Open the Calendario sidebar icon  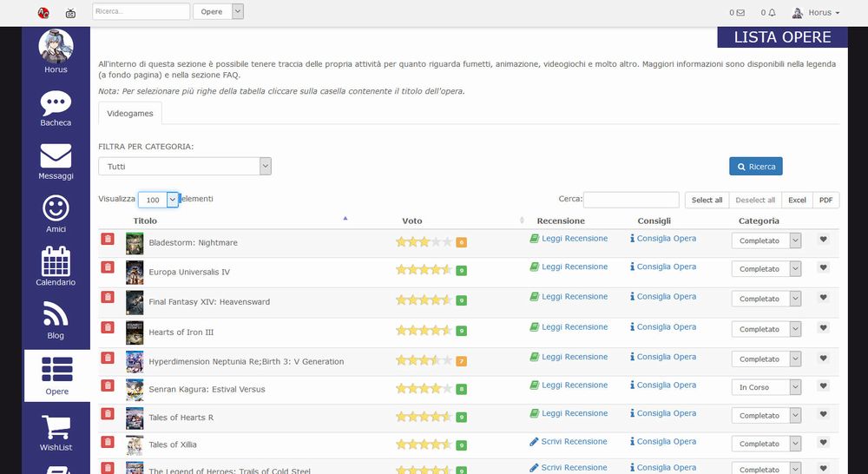(x=56, y=266)
